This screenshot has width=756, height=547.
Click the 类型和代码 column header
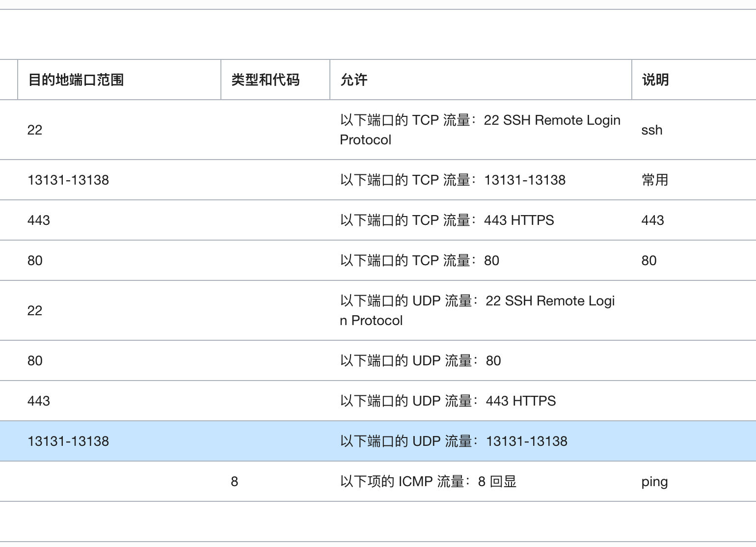(265, 80)
